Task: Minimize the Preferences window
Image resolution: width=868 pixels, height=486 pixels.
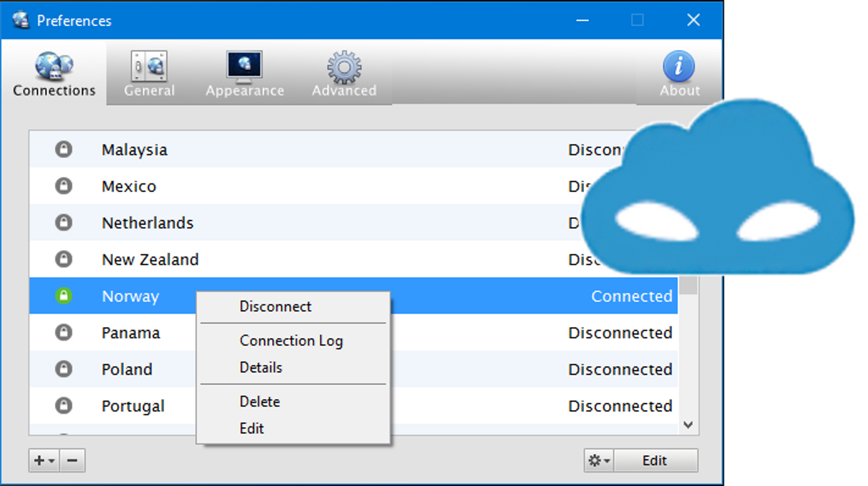Action: (x=582, y=20)
